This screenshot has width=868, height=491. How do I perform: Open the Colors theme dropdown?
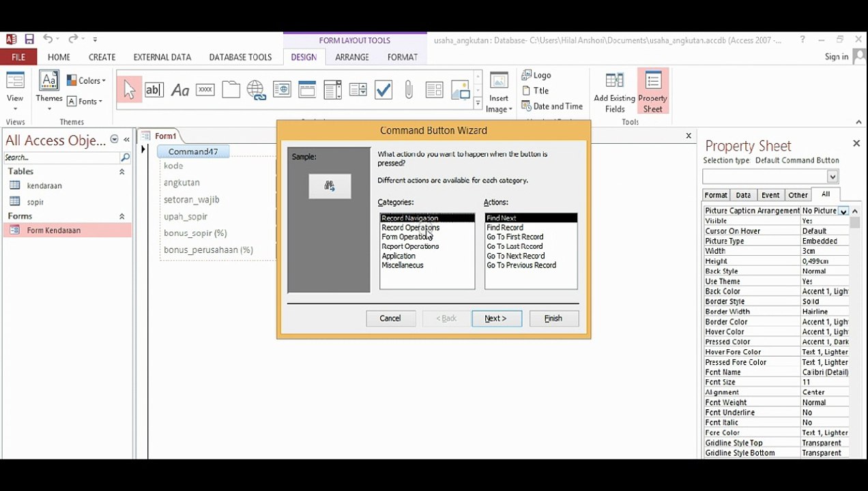point(87,80)
